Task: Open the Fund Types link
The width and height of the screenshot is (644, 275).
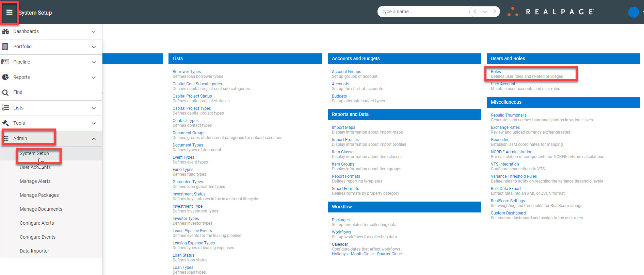Action: [183, 170]
